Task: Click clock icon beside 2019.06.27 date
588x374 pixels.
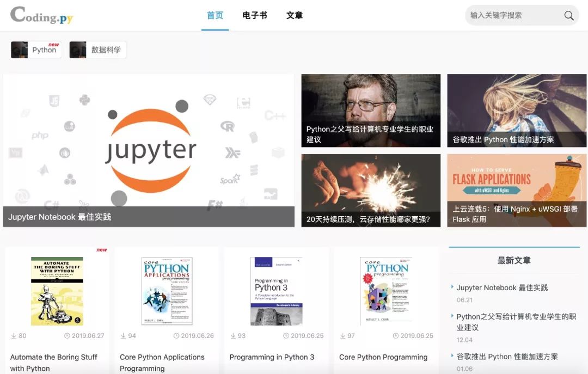Action: (67, 336)
